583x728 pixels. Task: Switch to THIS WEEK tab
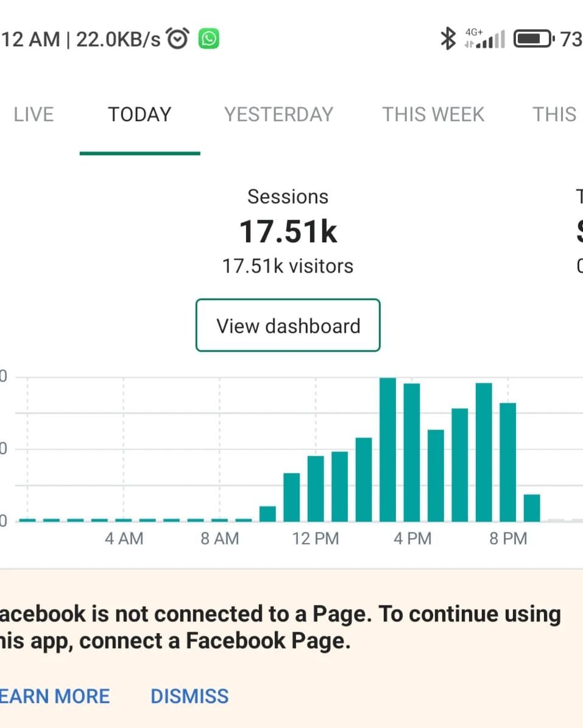[x=433, y=114]
